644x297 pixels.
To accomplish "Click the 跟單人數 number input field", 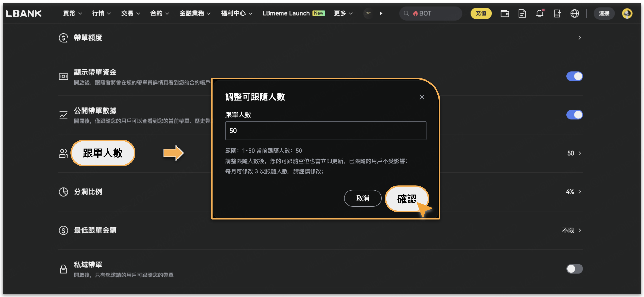I will point(325,131).
